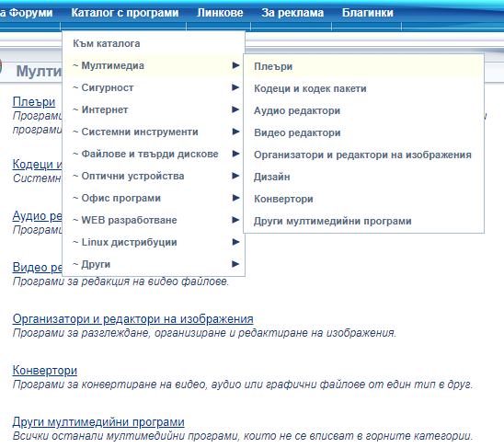Expand Системни инструменти submenu arrow
Screen dimensions: 504x448
pyautogui.click(x=235, y=132)
